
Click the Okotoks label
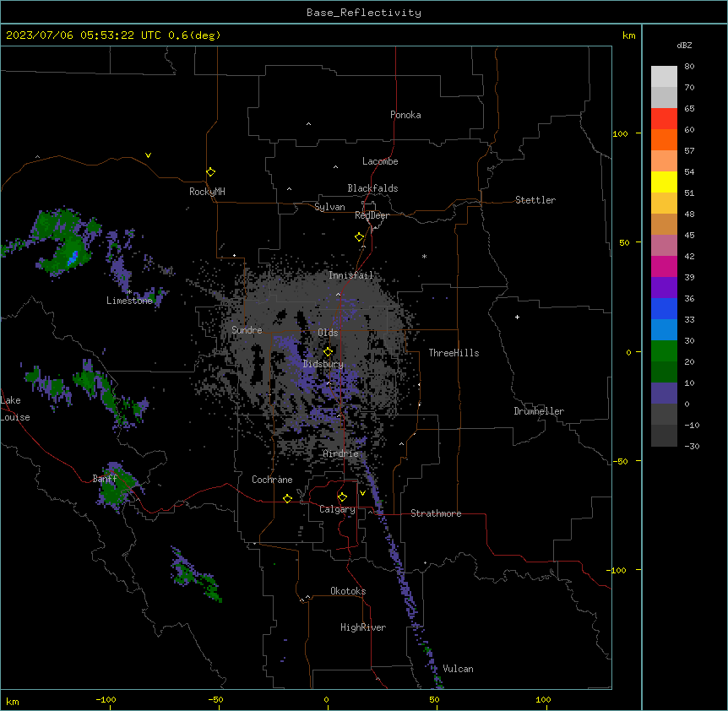pyautogui.click(x=348, y=591)
